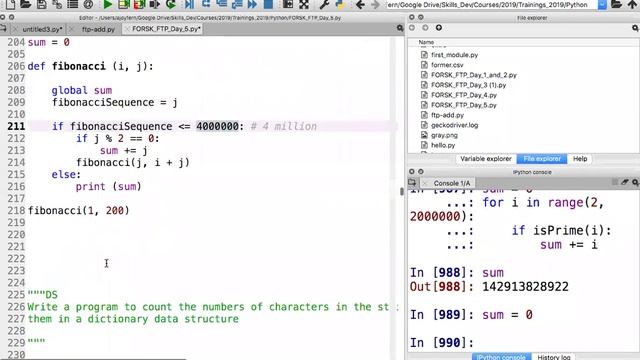The image size is (640, 360).
Task: Browse editor tabs button left of untitled3.py
Action: coord(3,29)
